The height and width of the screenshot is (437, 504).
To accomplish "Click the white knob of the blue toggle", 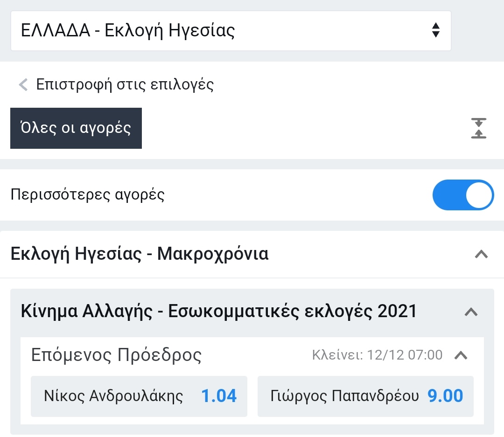I will coord(479,195).
